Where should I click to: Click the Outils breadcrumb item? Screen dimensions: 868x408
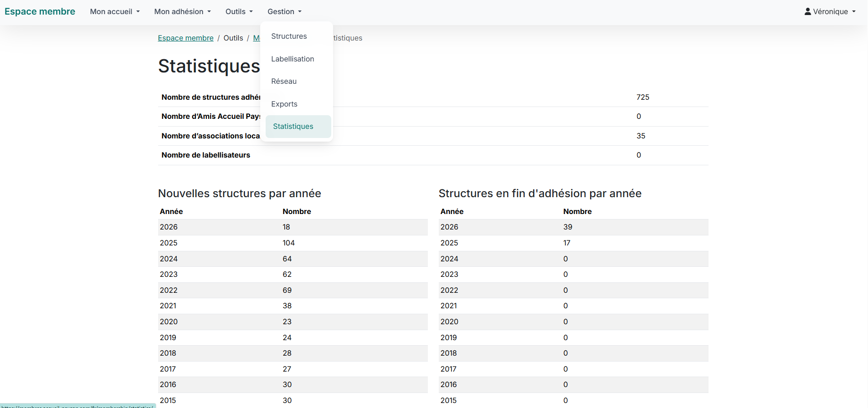[233, 38]
